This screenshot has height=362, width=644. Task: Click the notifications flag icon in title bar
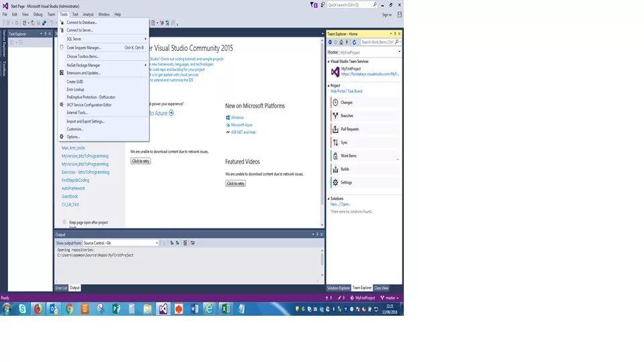click(x=314, y=5)
